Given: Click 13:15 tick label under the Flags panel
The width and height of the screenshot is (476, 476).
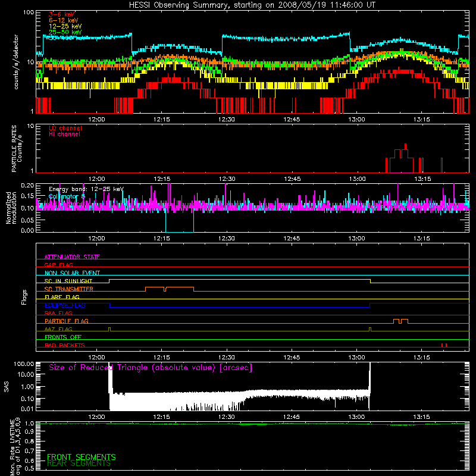Looking at the screenshot, I should coord(422,358).
